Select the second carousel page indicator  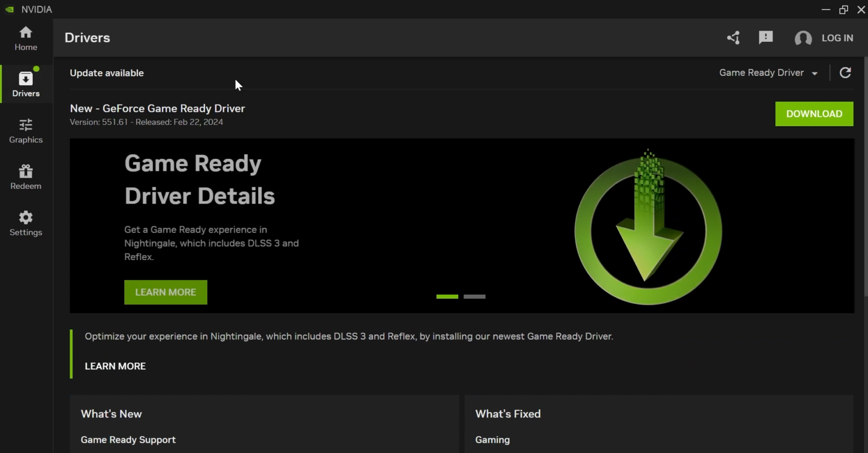475,296
